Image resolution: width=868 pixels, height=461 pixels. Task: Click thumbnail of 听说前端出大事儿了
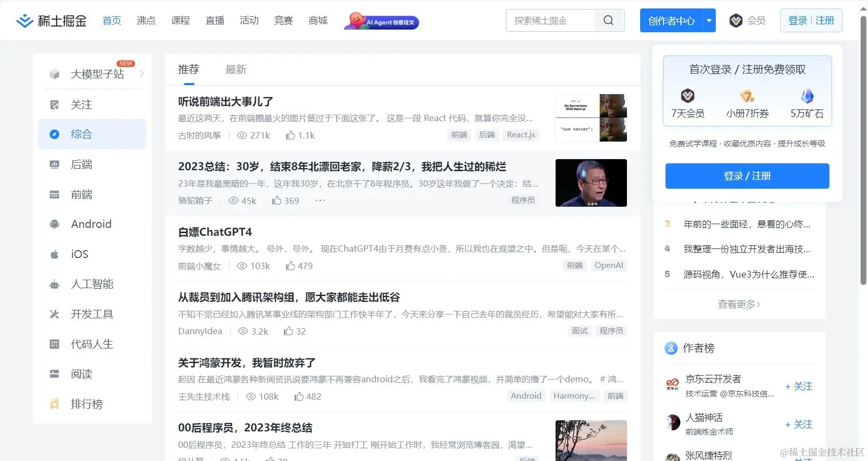click(x=591, y=118)
